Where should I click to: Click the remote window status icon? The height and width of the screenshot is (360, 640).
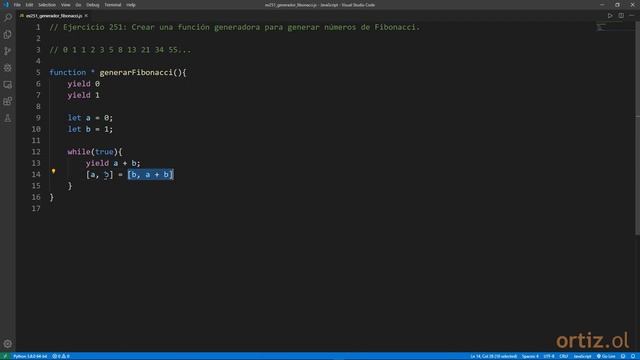coord(5,356)
